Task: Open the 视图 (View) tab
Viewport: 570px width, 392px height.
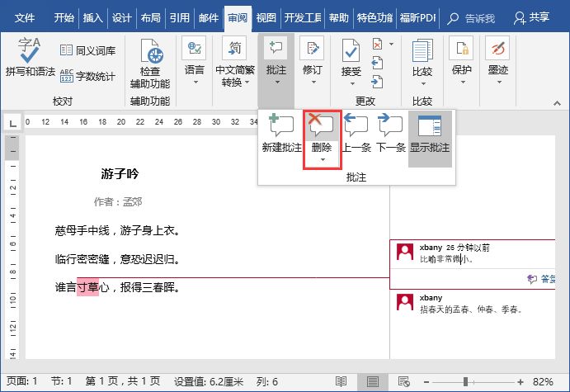Action: [266, 18]
